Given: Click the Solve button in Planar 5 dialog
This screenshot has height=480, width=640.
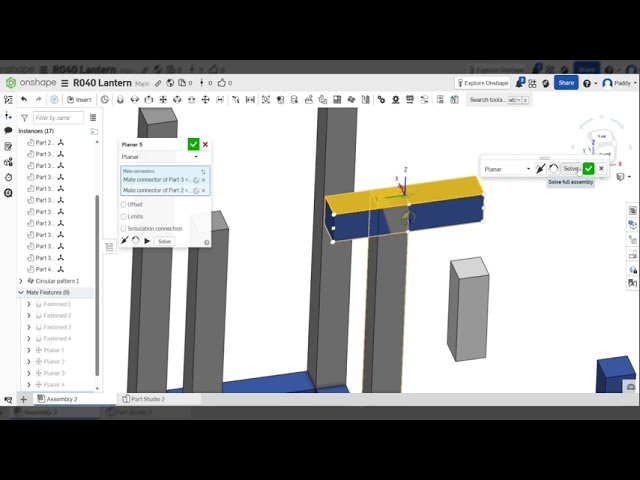Looking at the screenshot, I should click(x=164, y=241).
